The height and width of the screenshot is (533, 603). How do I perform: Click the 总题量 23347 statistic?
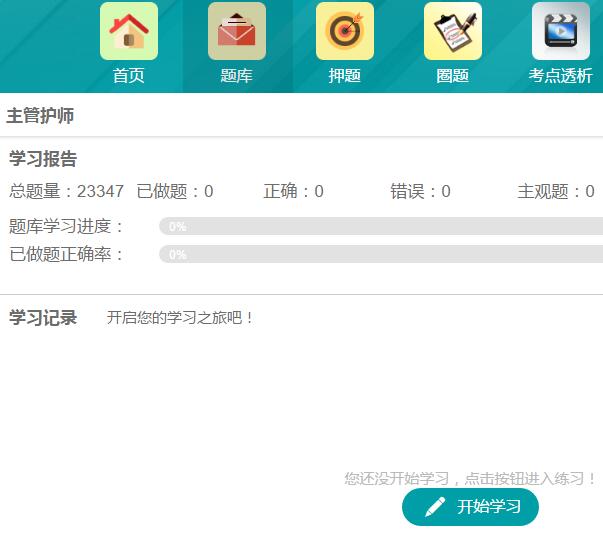coord(67,192)
